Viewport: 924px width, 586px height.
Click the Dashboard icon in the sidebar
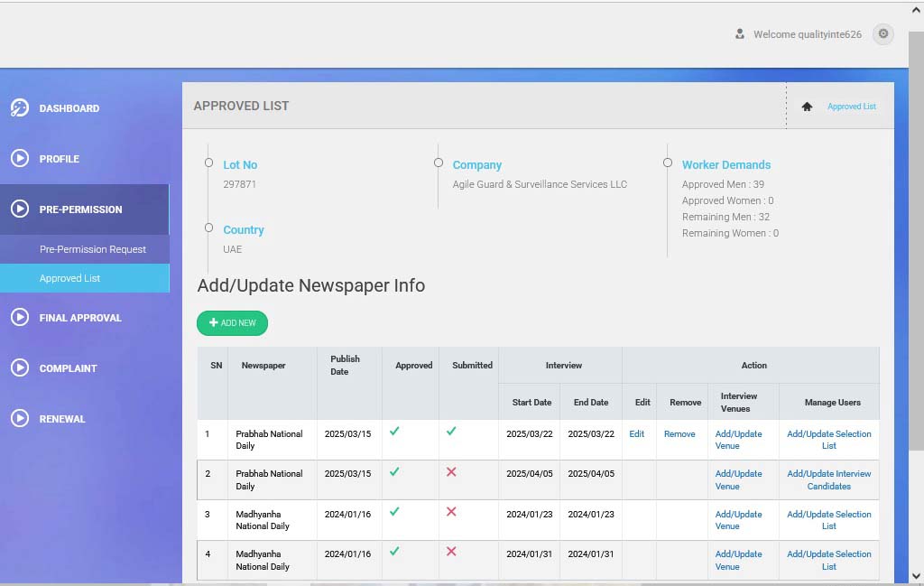click(x=19, y=108)
